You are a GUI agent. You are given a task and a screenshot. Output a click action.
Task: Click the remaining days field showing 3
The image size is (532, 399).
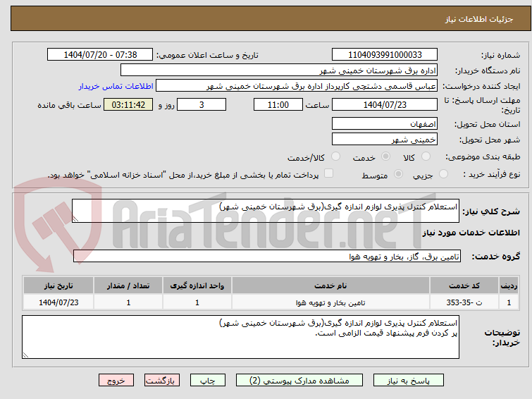click(202, 104)
